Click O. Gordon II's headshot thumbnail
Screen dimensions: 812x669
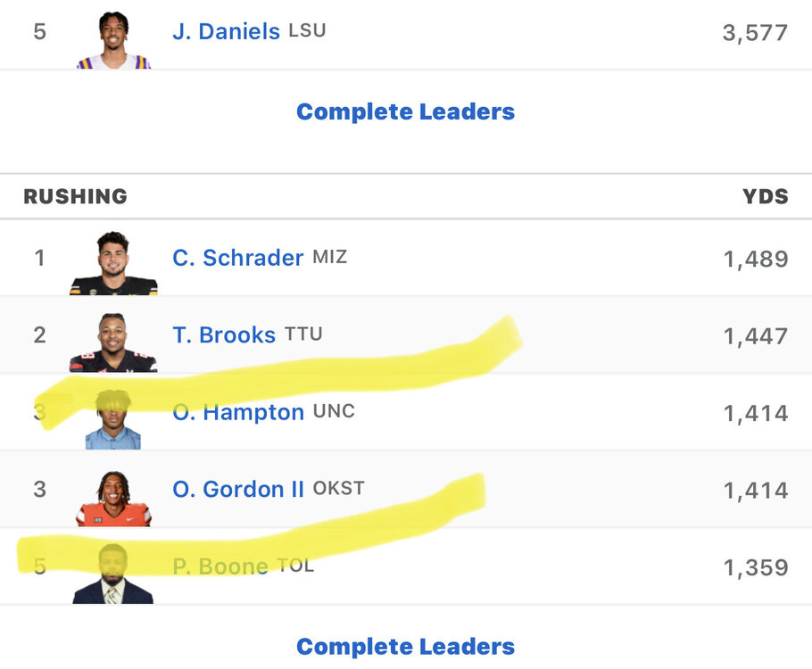[x=113, y=498]
